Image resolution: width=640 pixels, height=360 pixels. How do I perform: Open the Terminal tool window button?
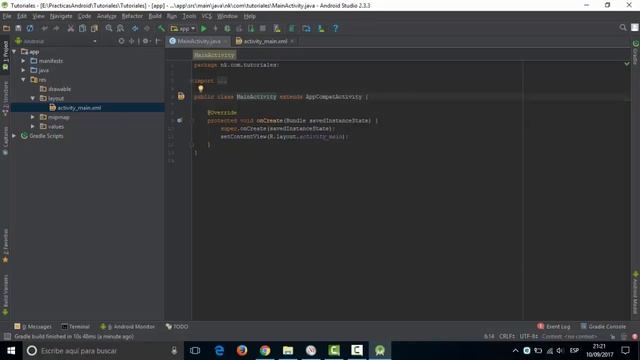tap(76, 327)
